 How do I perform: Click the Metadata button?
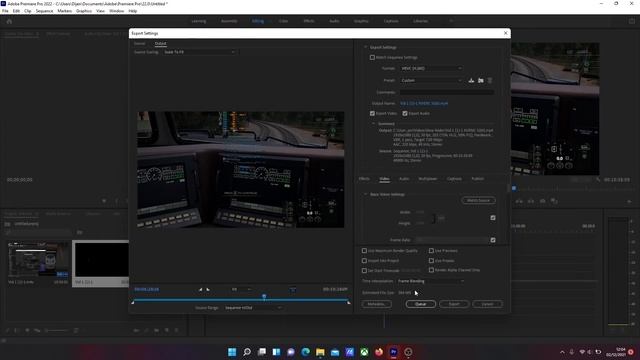click(376, 304)
